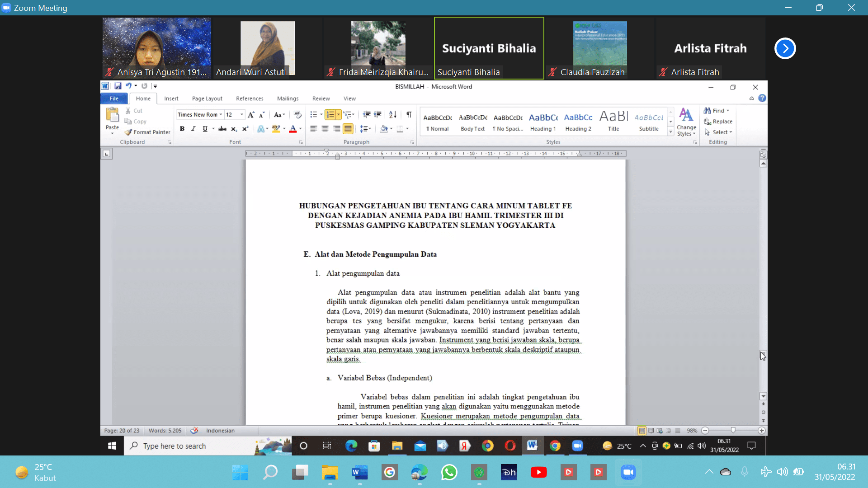Click the Increase Indent icon

click(x=378, y=115)
